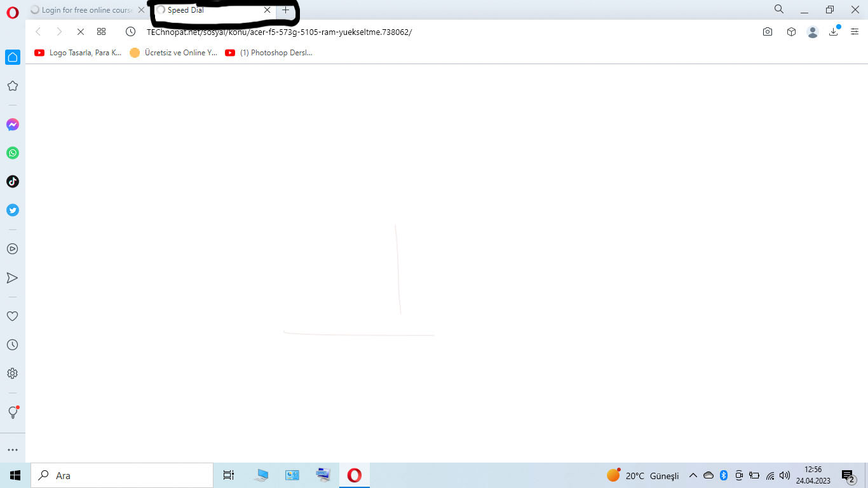Viewport: 868px width, 488px height.
Task: Click the Ara taskbar search box
Action: [122, 475]
